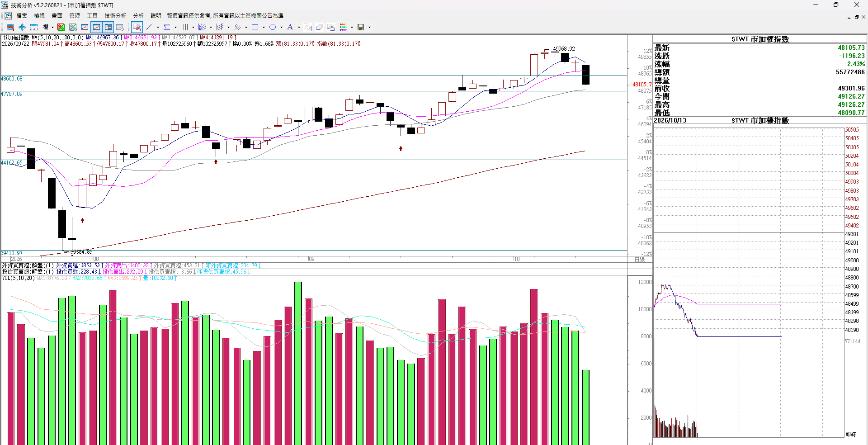Select the blue cross move tool
868x445 pixels.
pyautogui.click(x=22, y=27)
